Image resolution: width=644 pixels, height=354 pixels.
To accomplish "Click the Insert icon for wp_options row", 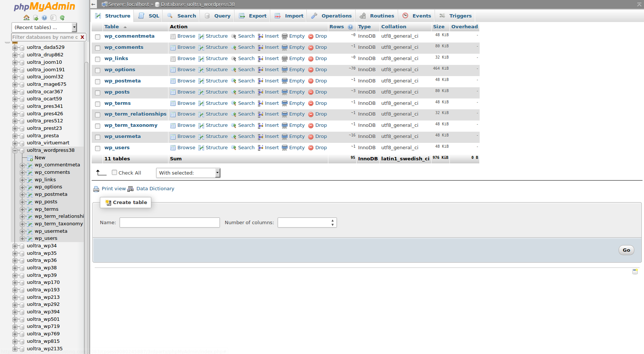I will pyautogui.click(x=261, y=70).
